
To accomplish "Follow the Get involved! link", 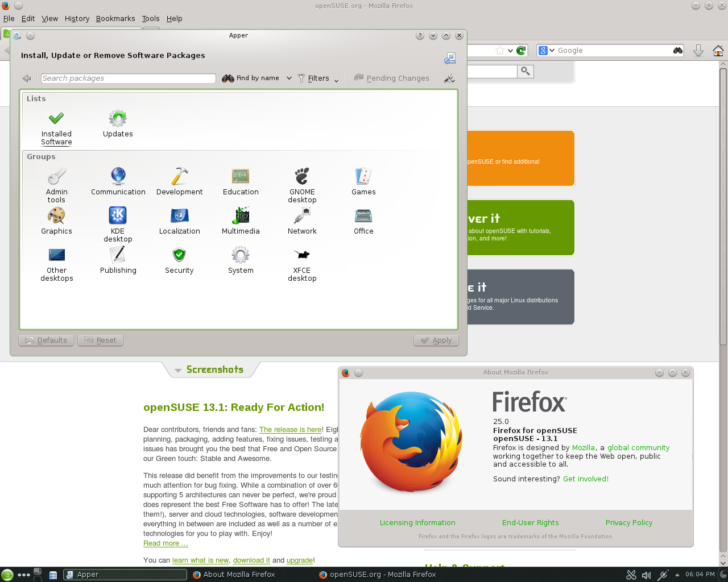I will (x=586, y=479).
